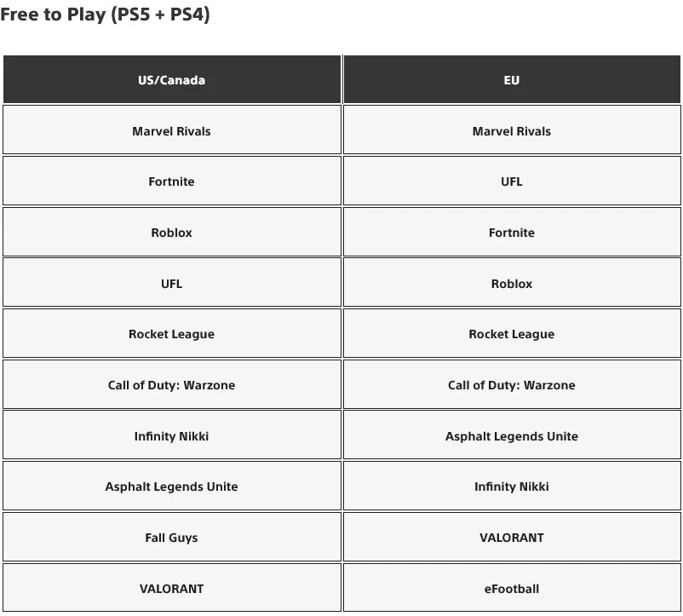Select Roblox in the US/Canada column
The image size is (683, 616).
point(172,232)
